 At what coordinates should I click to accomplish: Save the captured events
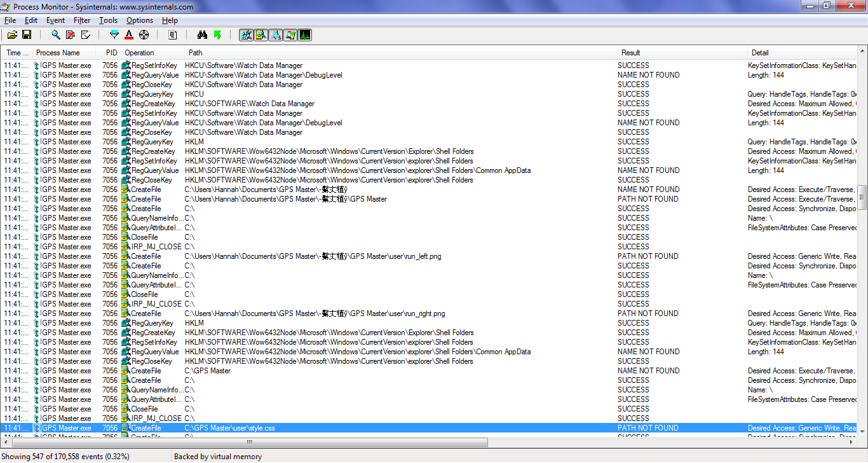(27, 34)
